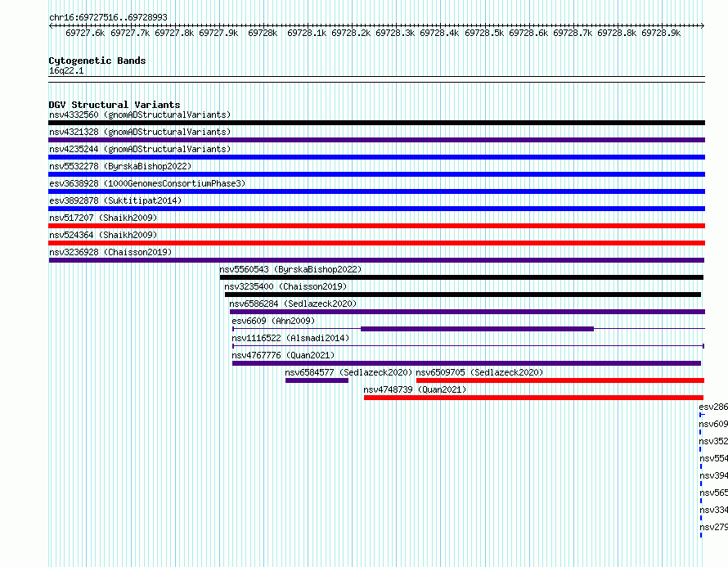The width and height of the screenshot is (728, 567).
Task: Open esv3638928 (1000GenomesConsortiumPhase3) label
Action: click(147, 183)
